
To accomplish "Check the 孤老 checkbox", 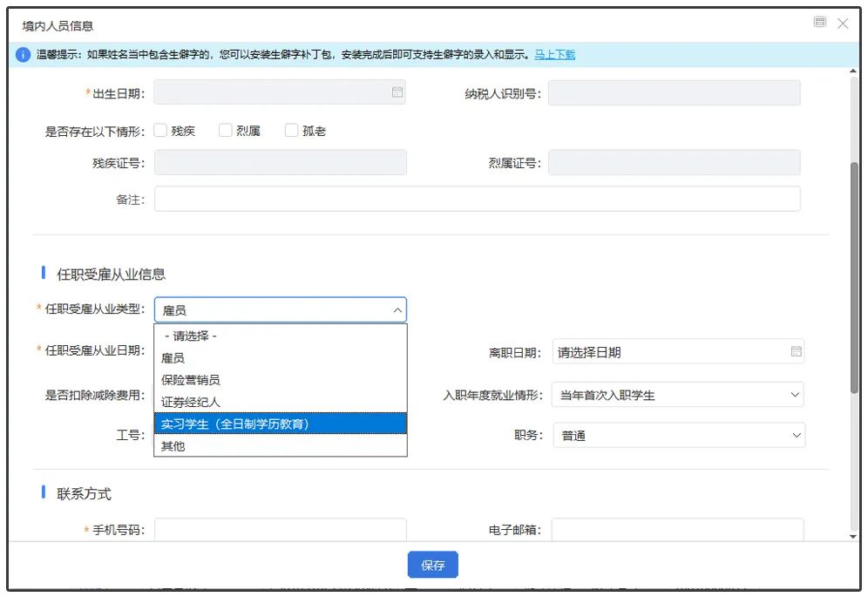I will coord(291,130).
